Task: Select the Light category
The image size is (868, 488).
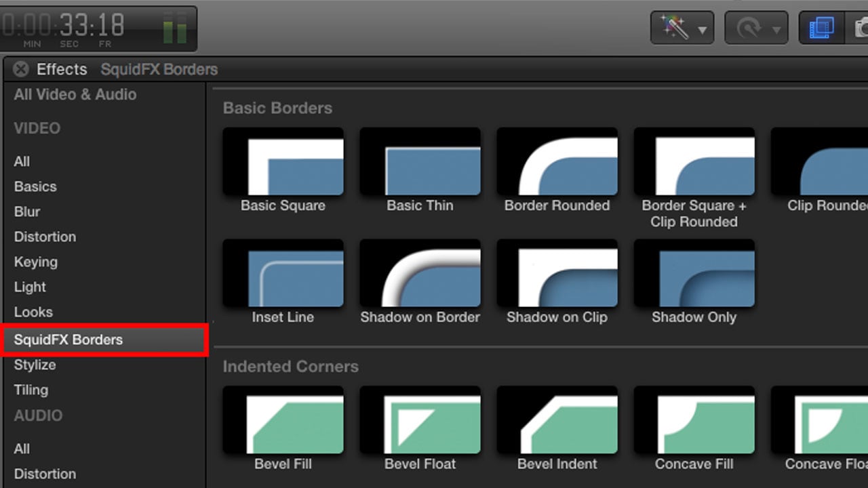Action: tap(30, 287)
